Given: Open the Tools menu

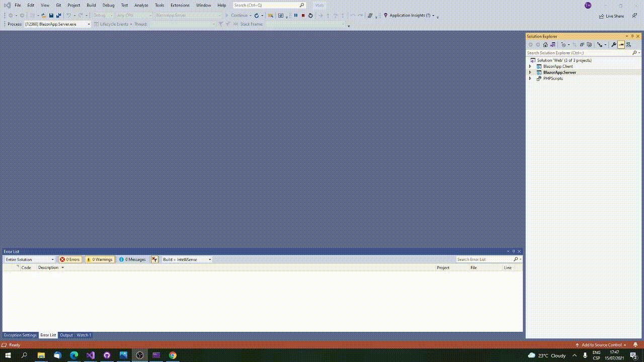Looking at the screenshot, I should click(159, 5).
